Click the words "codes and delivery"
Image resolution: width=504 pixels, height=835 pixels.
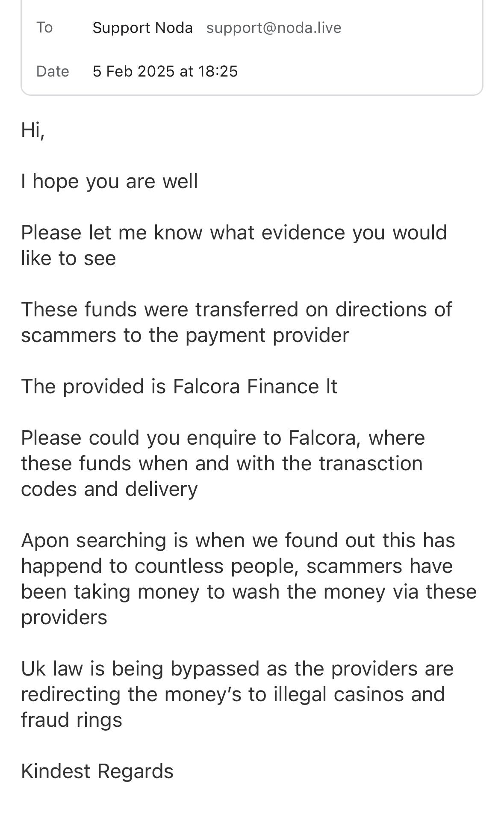pos(109,489)
